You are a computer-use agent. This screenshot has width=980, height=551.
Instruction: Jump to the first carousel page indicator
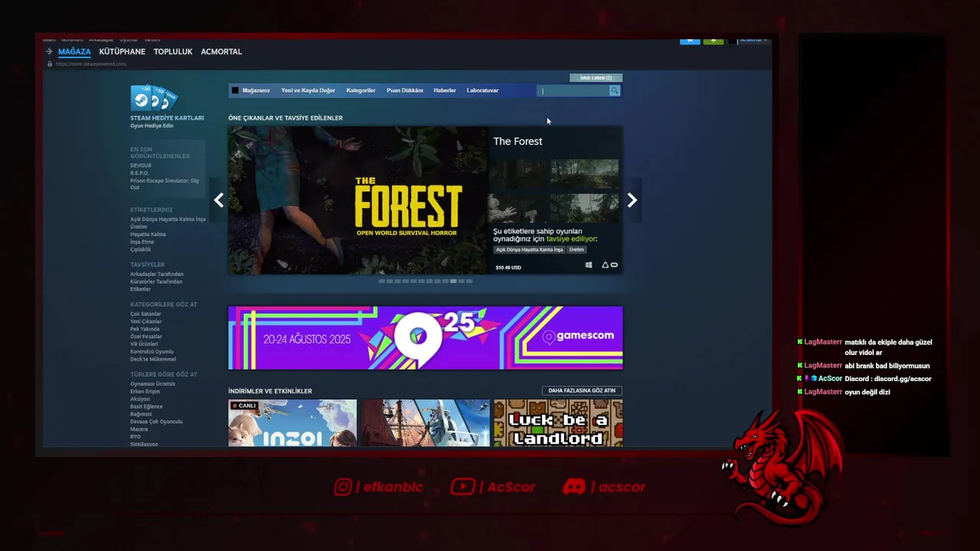[x=381, y=281]
